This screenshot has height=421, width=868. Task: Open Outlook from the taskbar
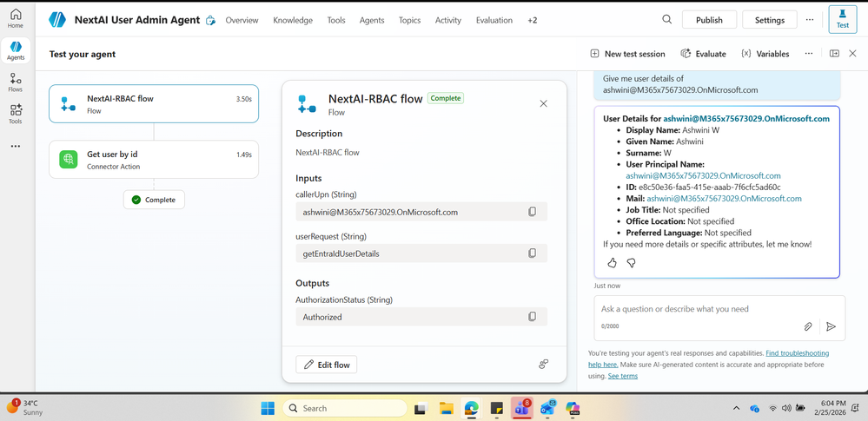(547, 408)
